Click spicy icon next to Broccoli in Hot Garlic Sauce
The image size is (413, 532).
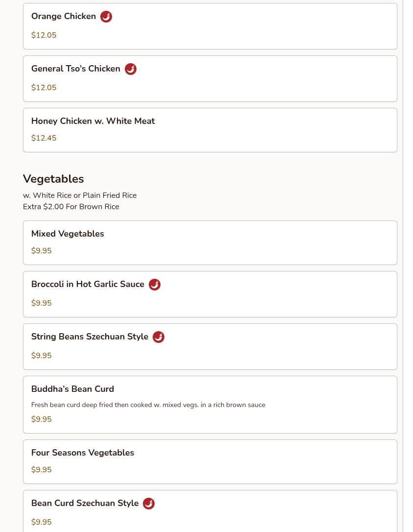(x=155, y=285)
